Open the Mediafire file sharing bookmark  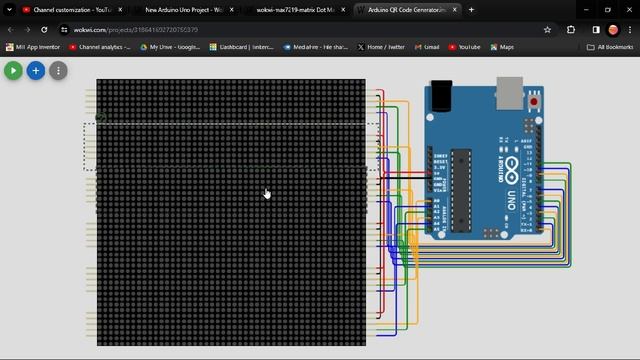click(316, 47)
